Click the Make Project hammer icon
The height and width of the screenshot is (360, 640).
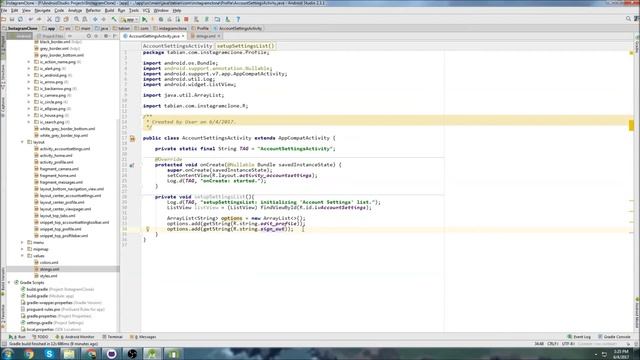point(114,19)
